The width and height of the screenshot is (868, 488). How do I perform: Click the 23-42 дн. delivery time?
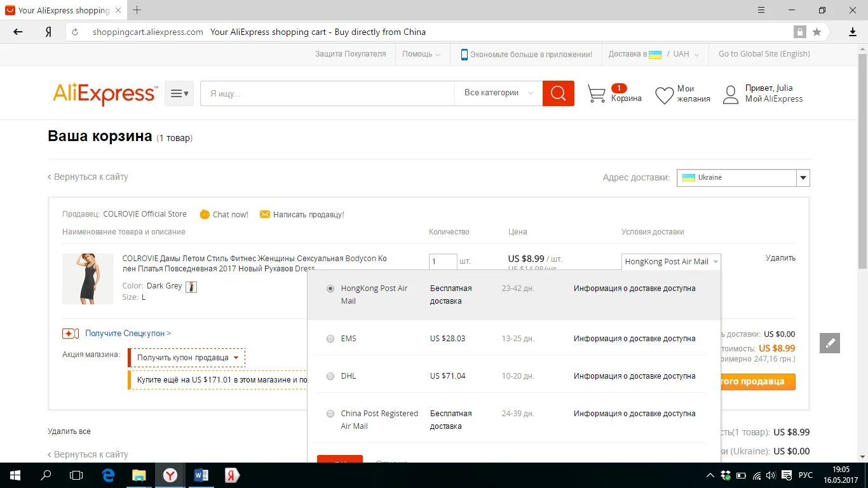[x=518, y=288]
